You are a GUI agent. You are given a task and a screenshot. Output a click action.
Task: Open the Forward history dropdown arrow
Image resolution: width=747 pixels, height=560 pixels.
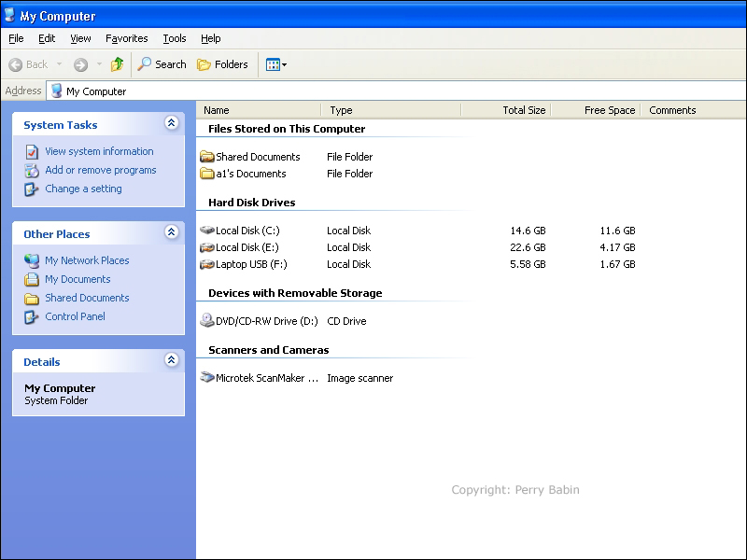[x=99, y=64]
